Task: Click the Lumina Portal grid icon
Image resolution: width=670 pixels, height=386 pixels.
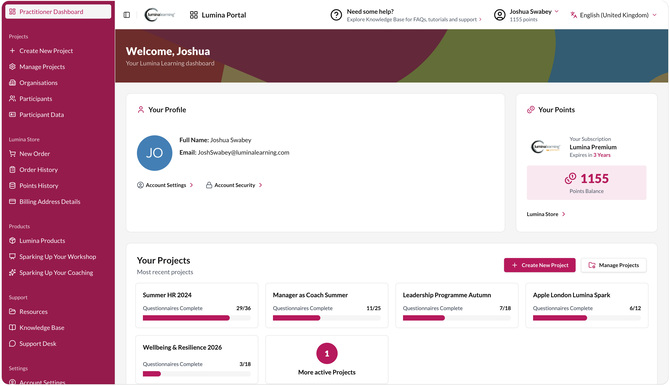Action: [194, 15]
